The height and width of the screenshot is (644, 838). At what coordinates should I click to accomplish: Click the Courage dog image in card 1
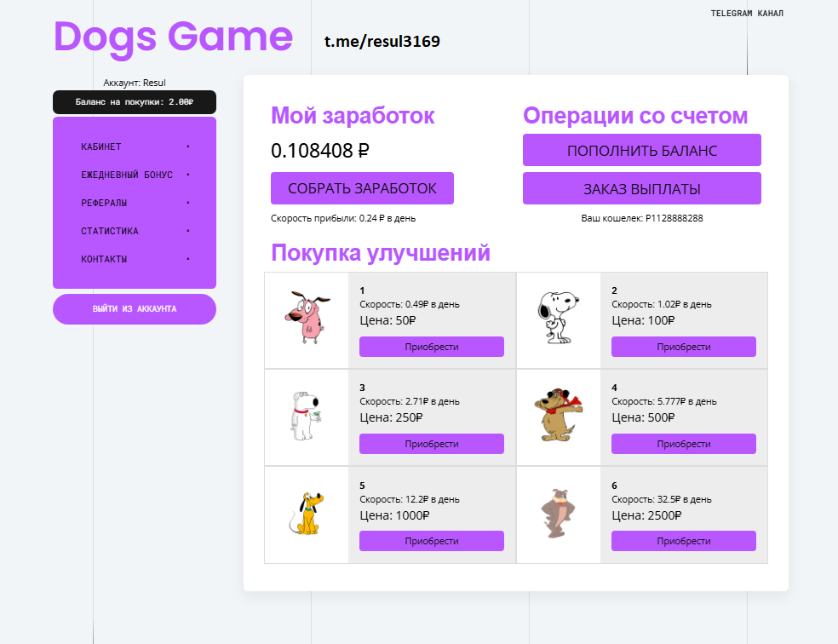tap(307, 318)
